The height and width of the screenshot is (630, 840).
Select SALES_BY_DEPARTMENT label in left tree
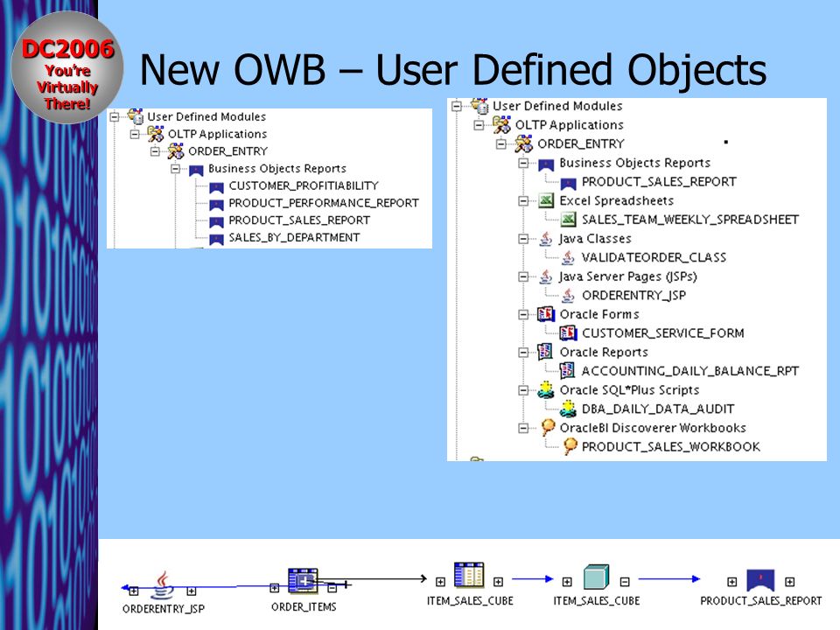[x=294, y=237]
